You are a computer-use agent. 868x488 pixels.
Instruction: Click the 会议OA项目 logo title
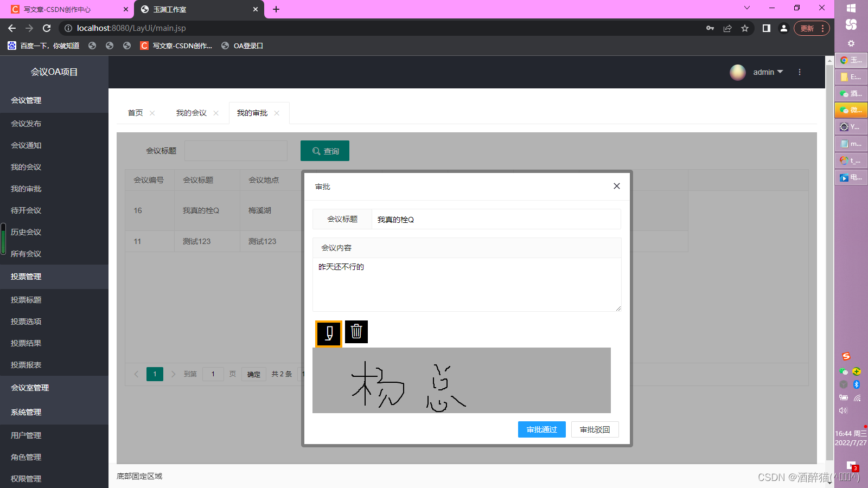point(54,72)
